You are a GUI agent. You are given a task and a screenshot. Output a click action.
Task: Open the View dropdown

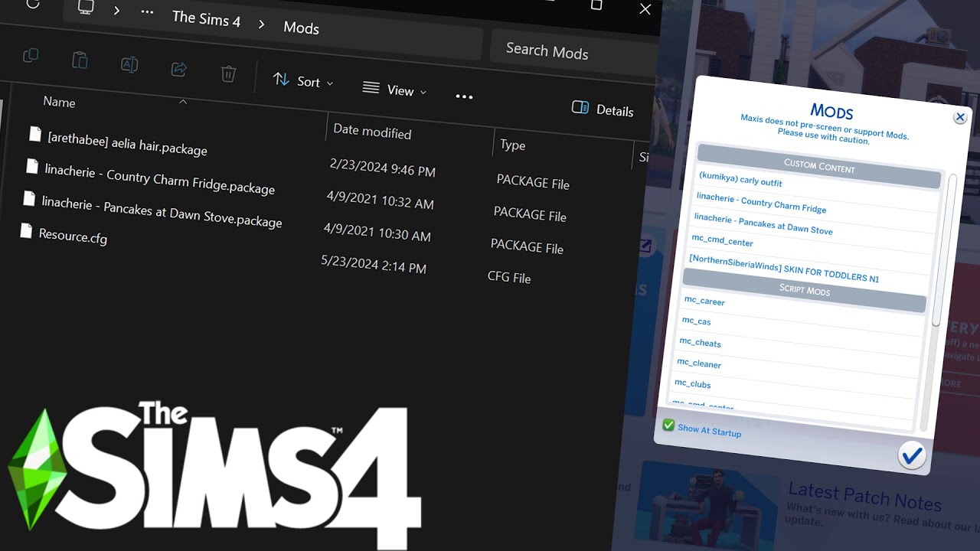(x=394, y=90)
